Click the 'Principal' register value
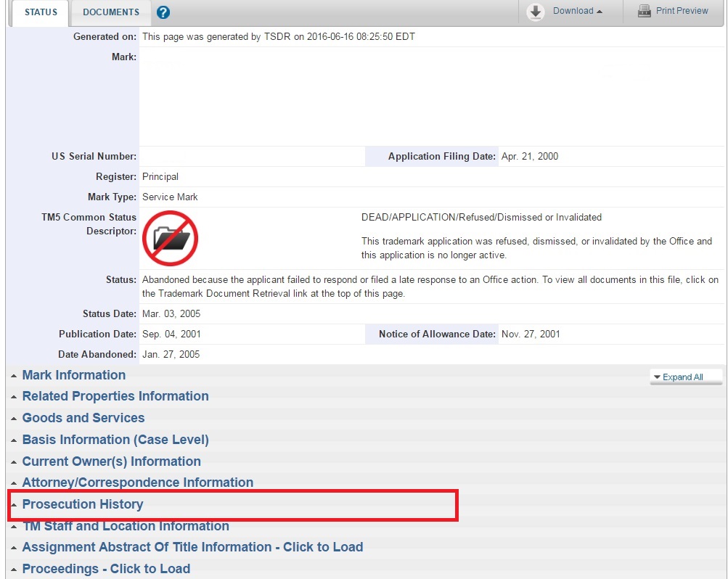 (x=160, y=177)
